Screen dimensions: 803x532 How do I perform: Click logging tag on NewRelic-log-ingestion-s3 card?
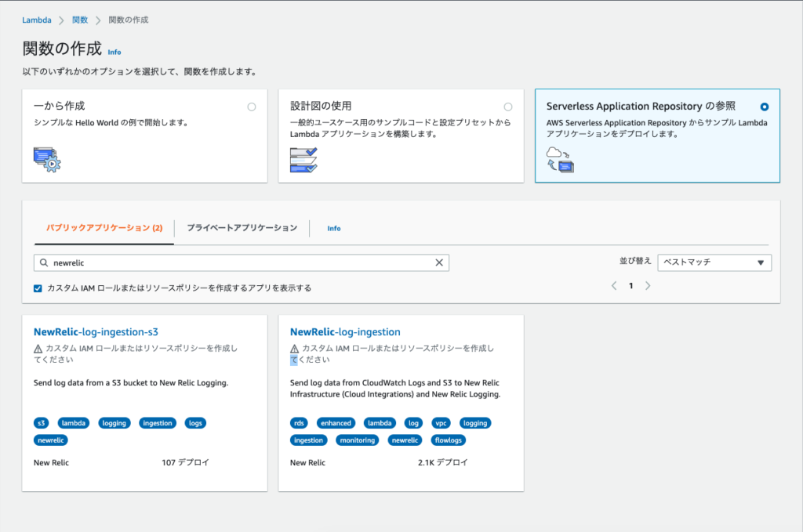(x=114, y=423)
